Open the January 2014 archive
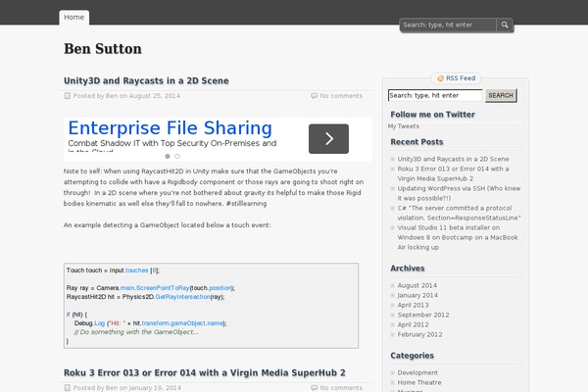The width and height of the screenshot is (588, 392). pos(417,295)
